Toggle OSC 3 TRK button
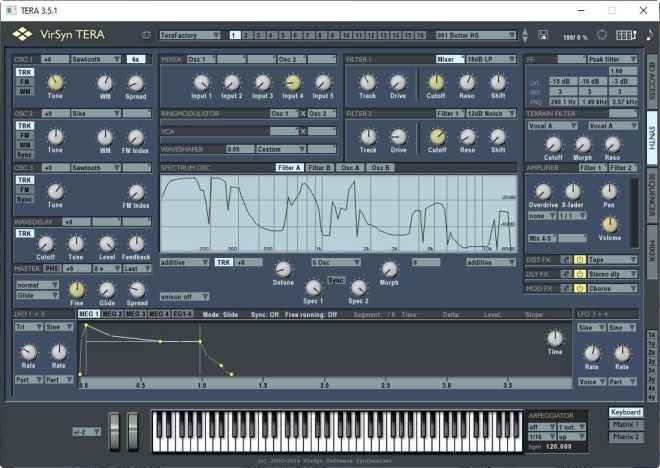The image size is (660, 468). coord(24,180)
